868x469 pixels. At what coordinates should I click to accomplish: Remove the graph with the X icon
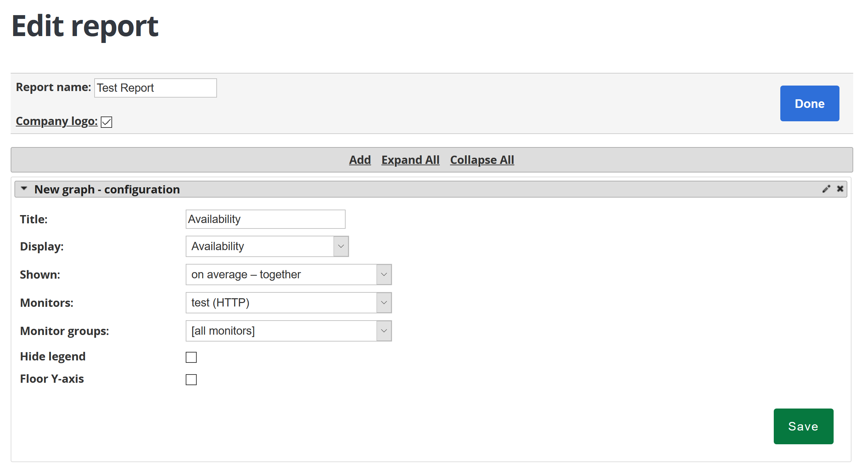[840, 189]
